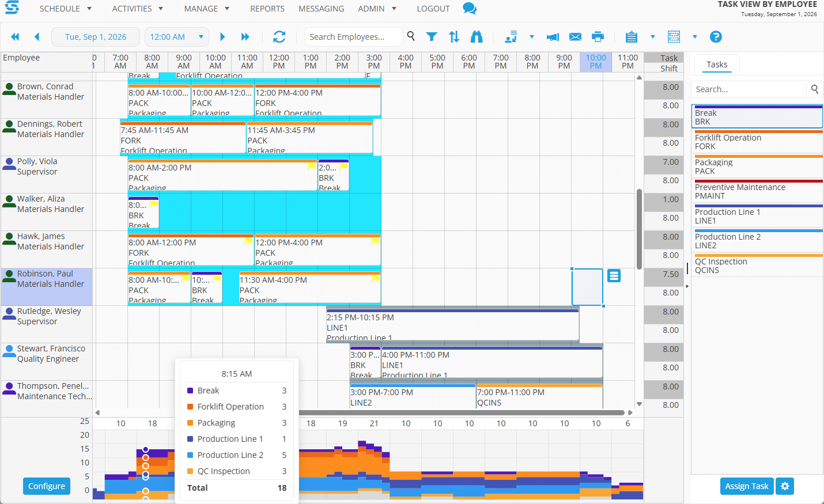Select the QC Inspection QCINS task
The width and height of the screenshot is (824, 504).
click(757, 265)
